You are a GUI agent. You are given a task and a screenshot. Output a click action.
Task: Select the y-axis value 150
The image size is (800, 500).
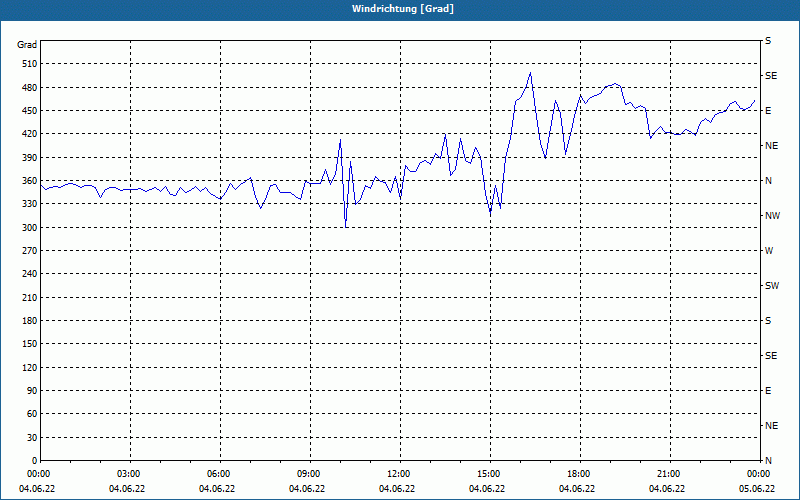coord(30,344)
